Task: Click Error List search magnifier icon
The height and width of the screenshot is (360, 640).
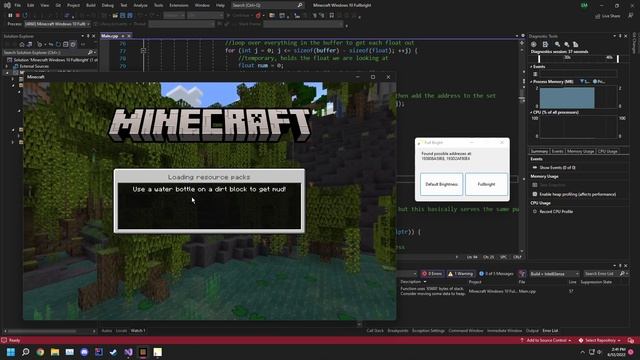Action: (x=622, y=273)
